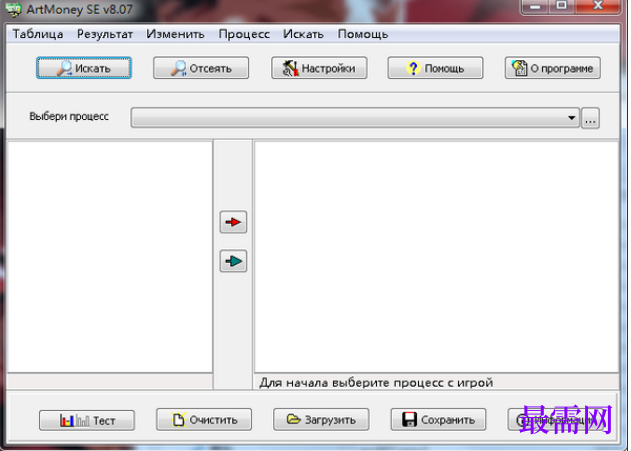Close the ArtMoney window
The image size is (631, 451).
(598, 6)
